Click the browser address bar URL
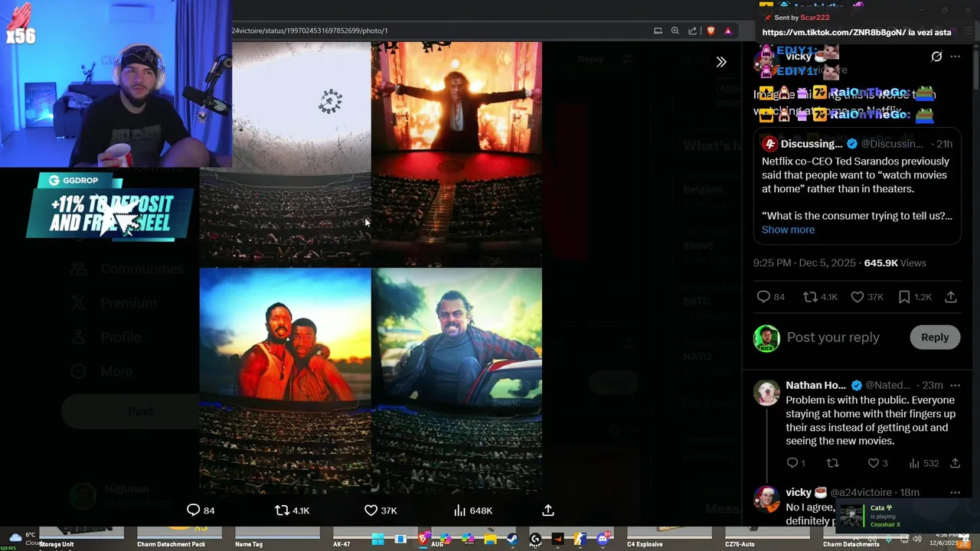Screen dimensions: 980x551 [x=310, y=31]
